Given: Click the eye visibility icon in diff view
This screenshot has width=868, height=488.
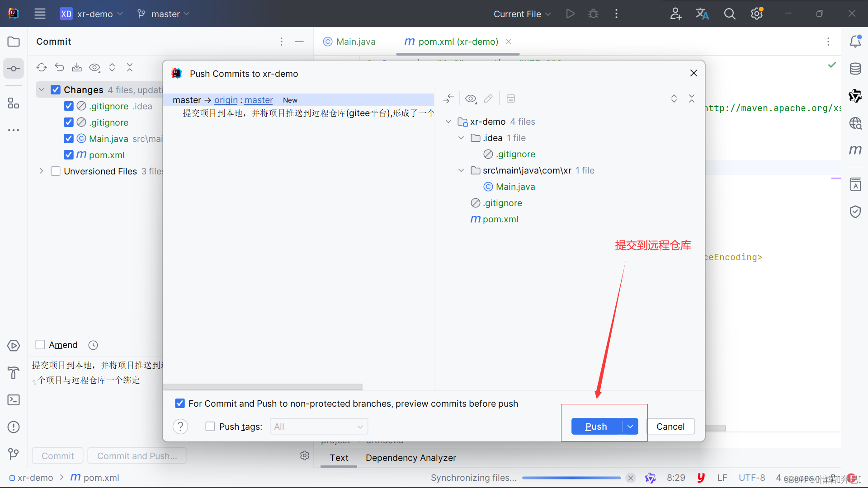Looking at the screenshot, I should coord(471,99).
